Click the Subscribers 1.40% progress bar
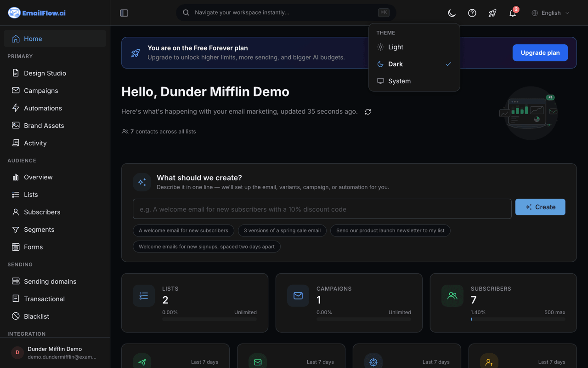588x368 pixels. (518, 319)
